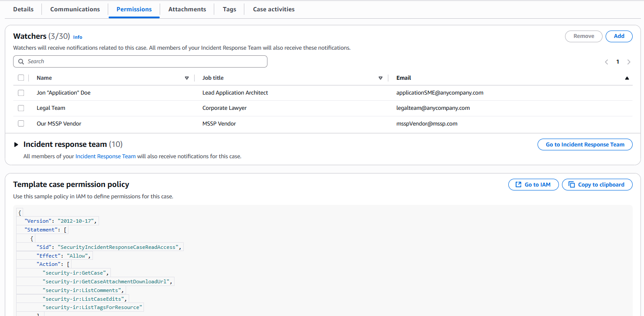Image resolution: width=644 pixels, height=316 pixels.
Task: Select the Permissions tab
Action: coord(134,9)
